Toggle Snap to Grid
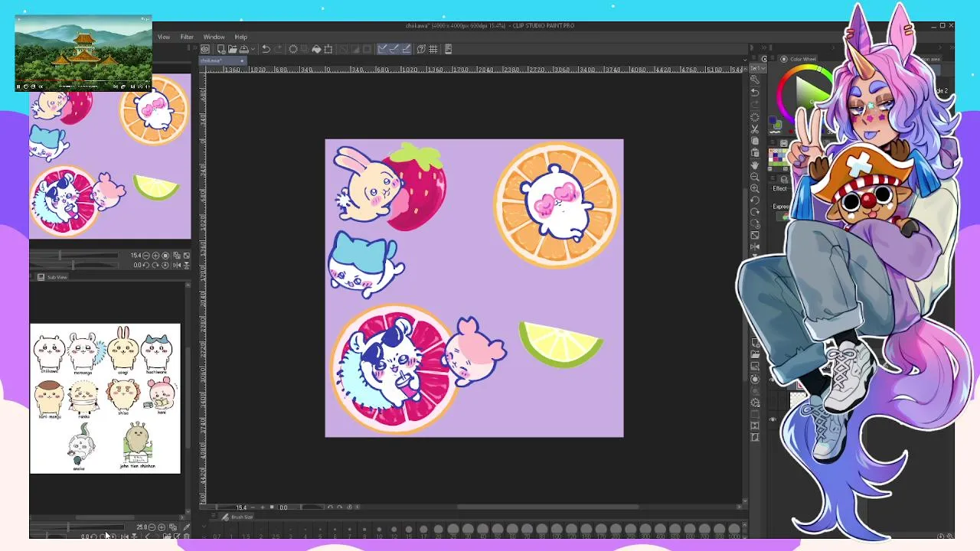Image resolution: width=980 pixels, height=551 pixels. (x=407, y=49)
